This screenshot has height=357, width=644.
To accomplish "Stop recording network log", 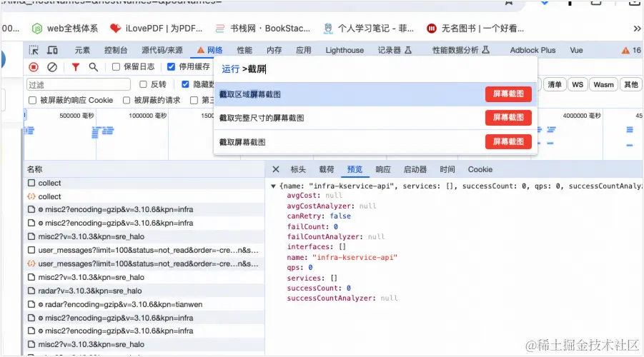I will (x=34, y=67).
